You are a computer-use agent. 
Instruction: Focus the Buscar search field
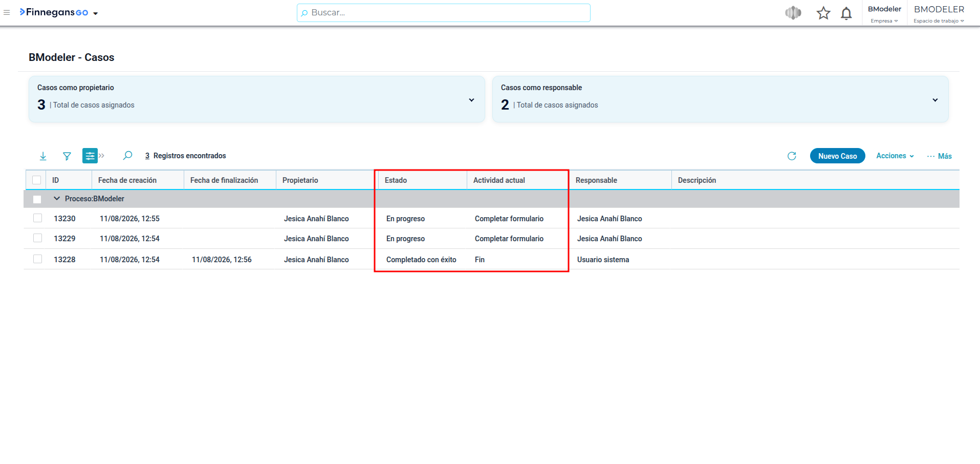click(443, 13)
